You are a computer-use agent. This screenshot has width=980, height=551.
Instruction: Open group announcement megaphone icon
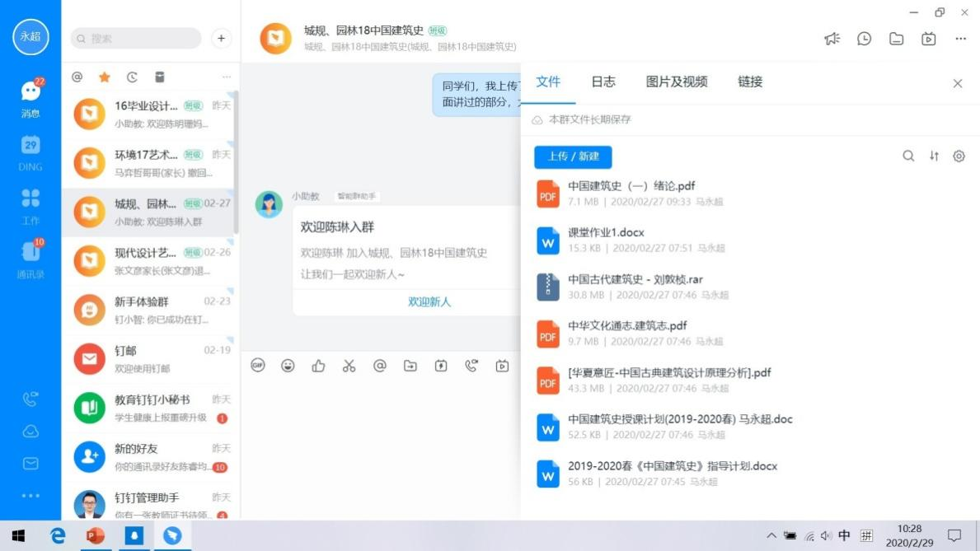(x=832, y=39)
